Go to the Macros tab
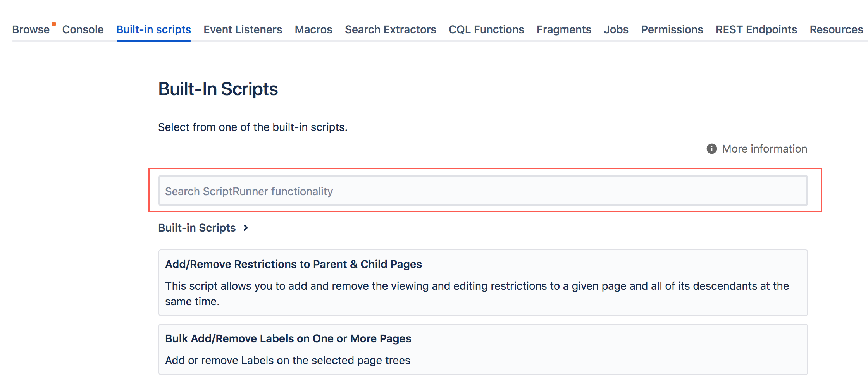868x378 pixels. pyautogui.click(x=313, y=29)
